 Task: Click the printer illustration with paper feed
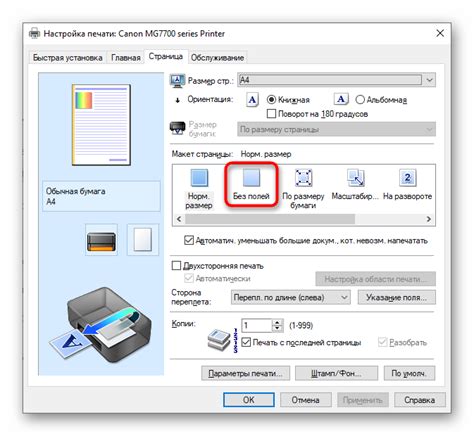click(101, 326)
